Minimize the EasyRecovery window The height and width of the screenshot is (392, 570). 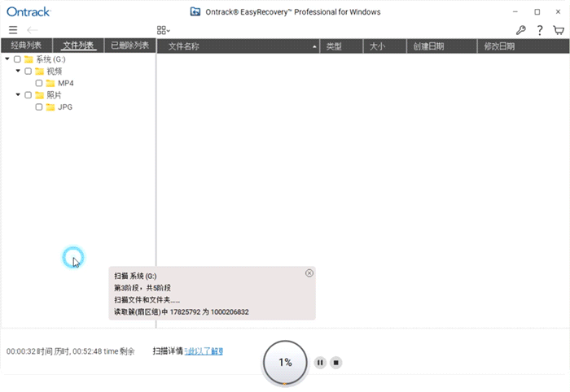tap(515, 11)
